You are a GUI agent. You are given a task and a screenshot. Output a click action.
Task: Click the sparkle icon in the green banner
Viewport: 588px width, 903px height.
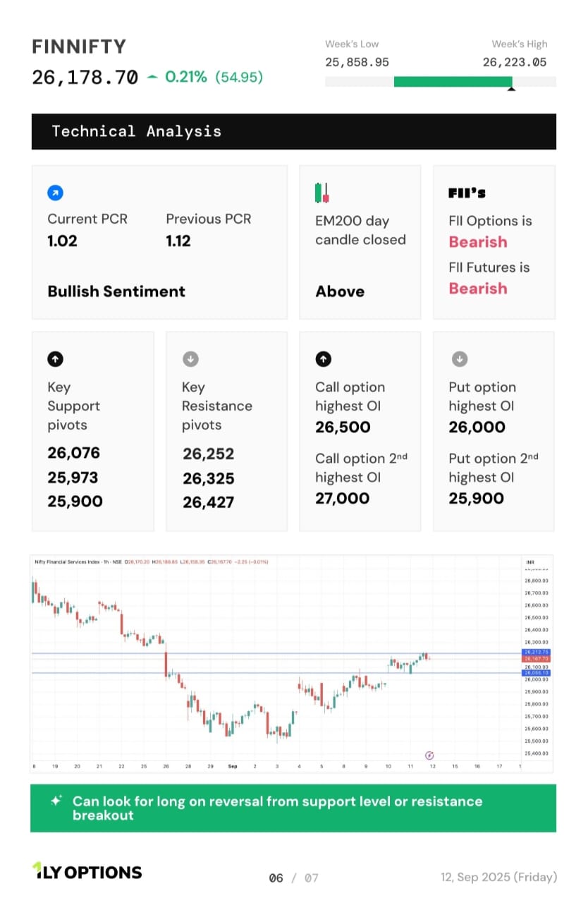click(x=56, y=801)
